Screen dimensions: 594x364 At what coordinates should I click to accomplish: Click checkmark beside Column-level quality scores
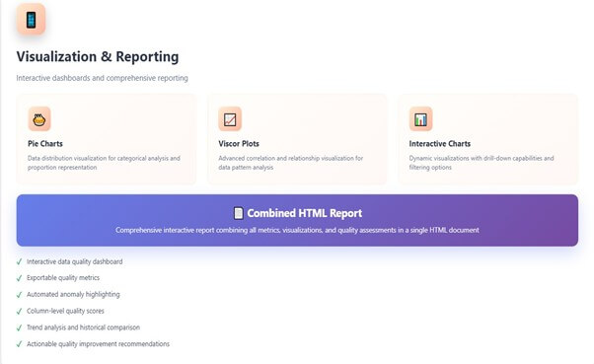click(20, 312)
